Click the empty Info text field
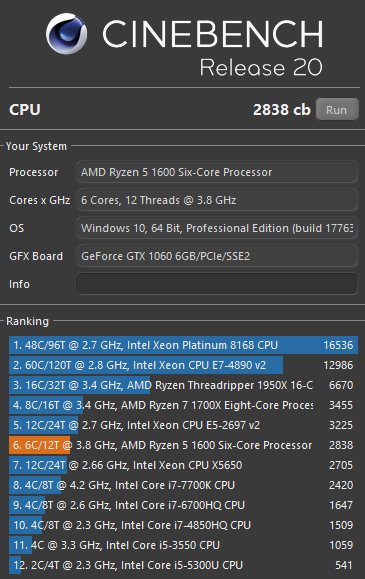 point(217,284)
